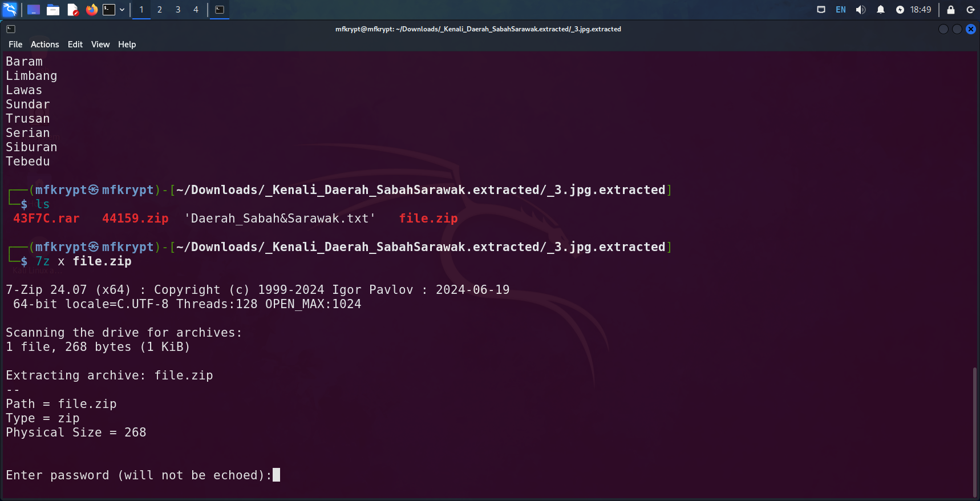Switch to workspace 2
Image resolution: width=980 pixels, height=501 pixels.
(x=160, y=10)
